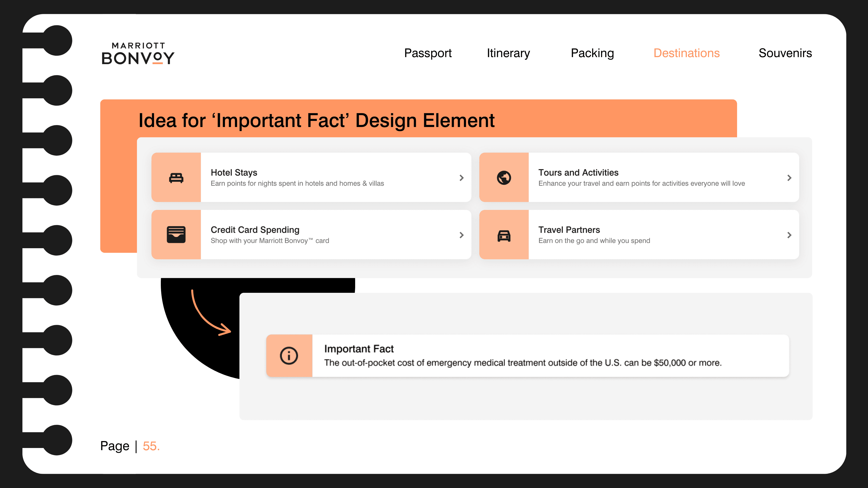
Task: Click the car icon for Travel Partners
Action: tap(504, 235)
